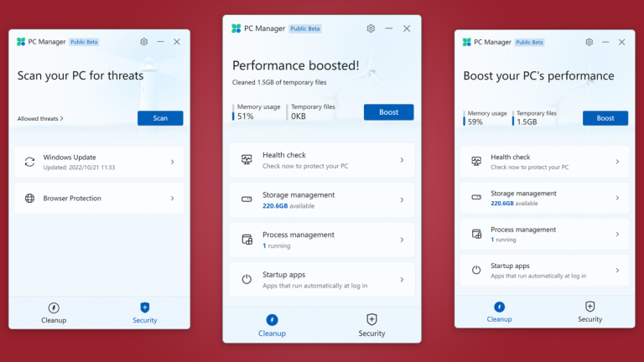The height and width of the screenshot is (362, 644).
Task: Click Browser Protection globe icon in left window
Action: 29,199
